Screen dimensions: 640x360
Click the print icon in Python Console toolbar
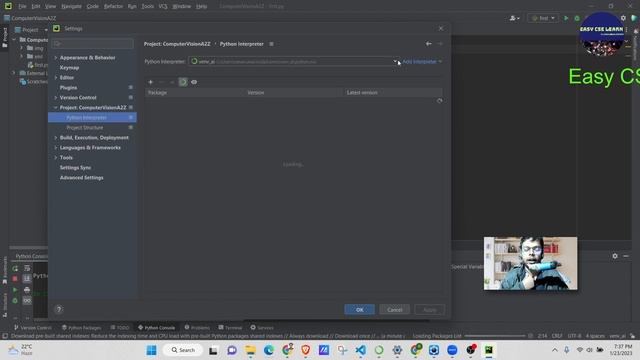(27, 290)
